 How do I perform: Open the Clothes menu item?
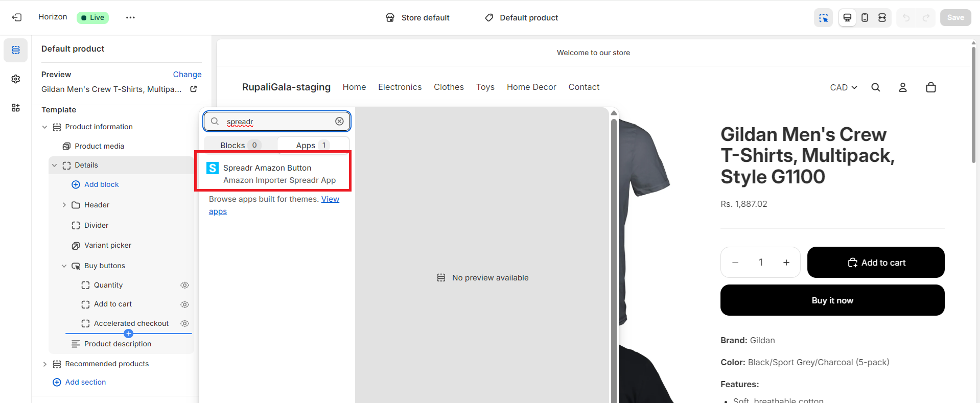449,87
